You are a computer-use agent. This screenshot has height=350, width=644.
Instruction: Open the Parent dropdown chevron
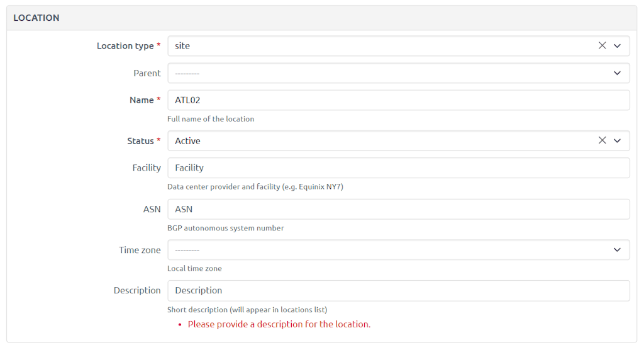coord(617,73)
